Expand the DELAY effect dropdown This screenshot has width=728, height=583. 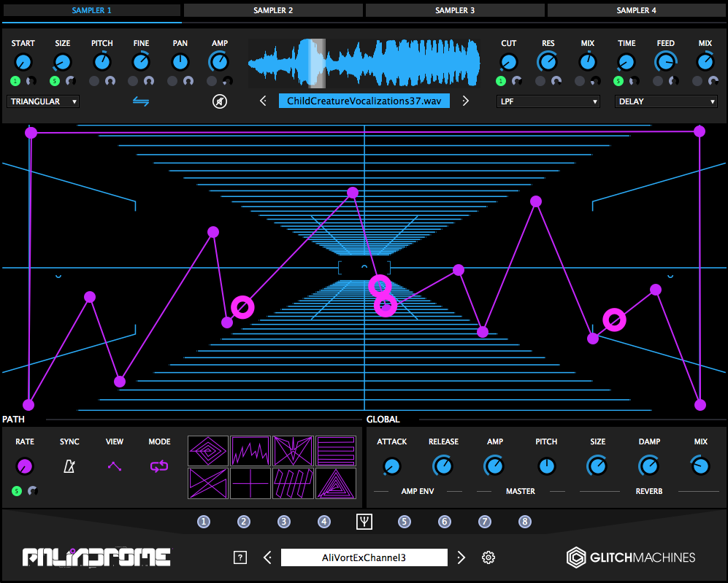(x=666, y=101)
